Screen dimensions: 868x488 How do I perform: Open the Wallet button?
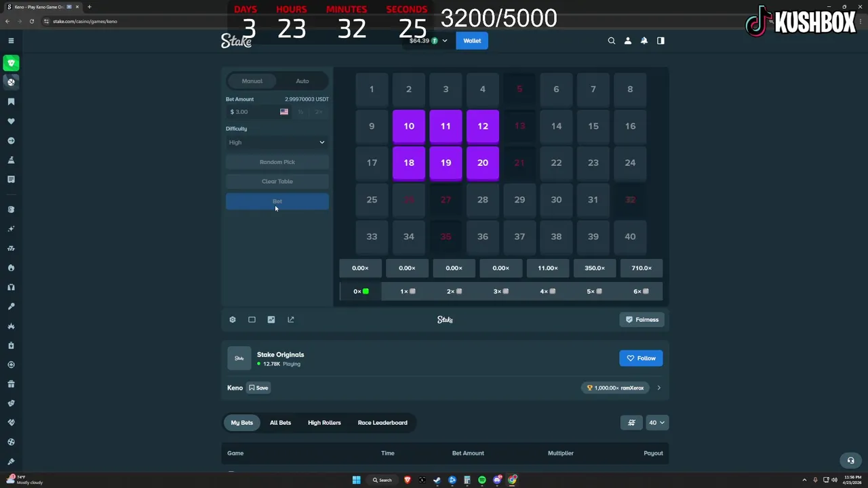click(472, 41)
